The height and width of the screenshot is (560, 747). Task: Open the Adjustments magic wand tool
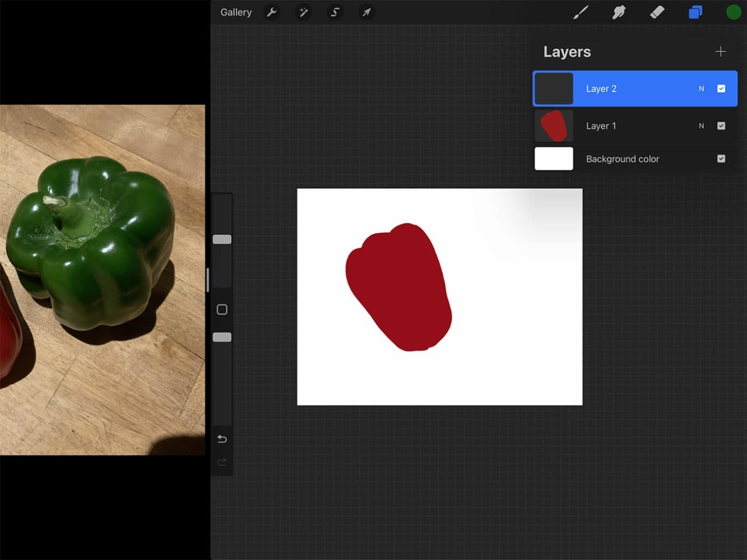[303, 12]
